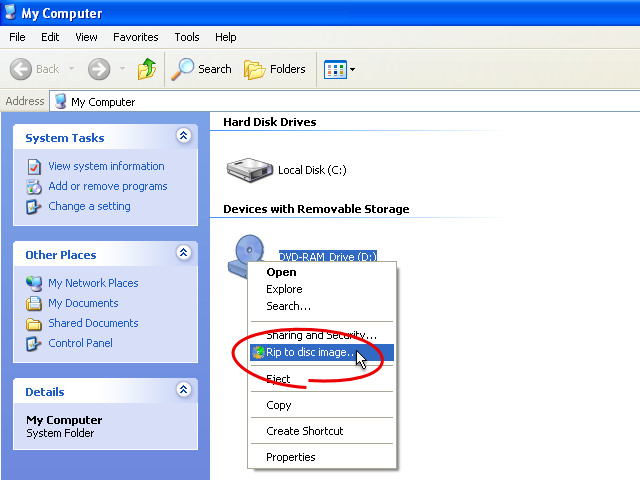
Task: Open the Views dropdown arrow
Action: click(x=352, y=69)
